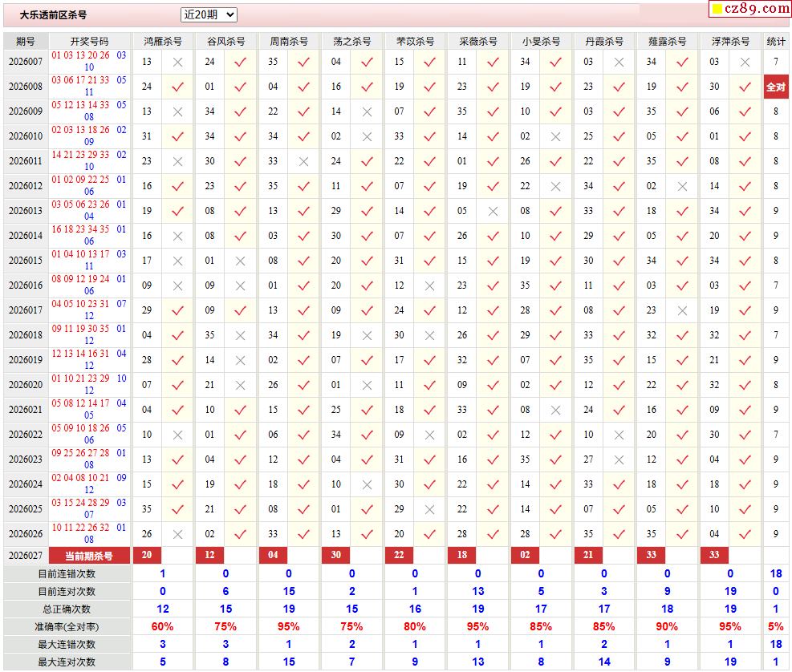This screenshot has width=792, height=672.
Task: Click the 准确率(全对率) row label
Action: pos(67,626)
